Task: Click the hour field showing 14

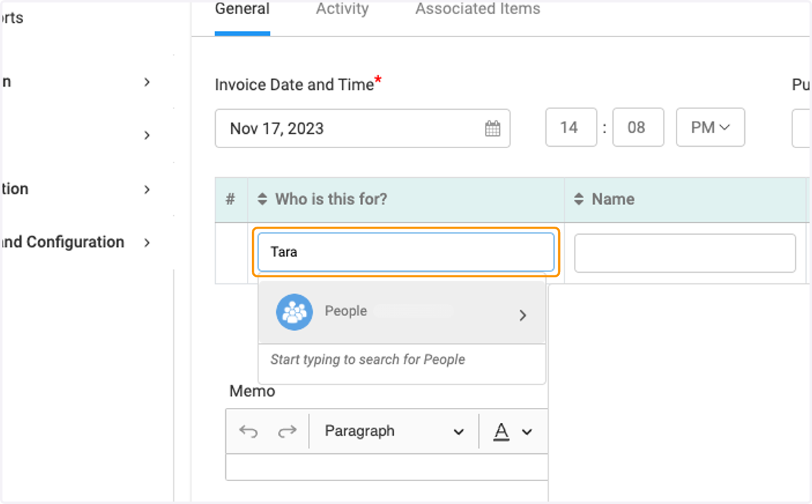Action: 571,127
